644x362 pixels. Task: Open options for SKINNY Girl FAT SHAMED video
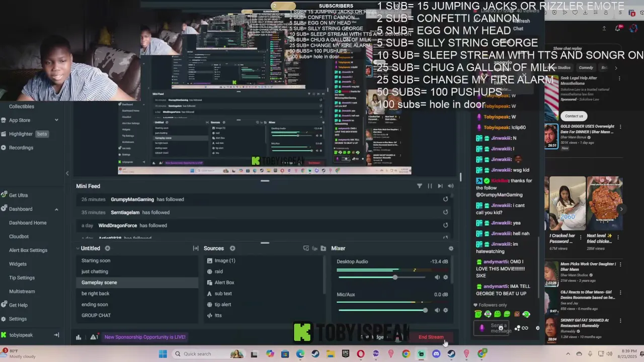[620, 320]
